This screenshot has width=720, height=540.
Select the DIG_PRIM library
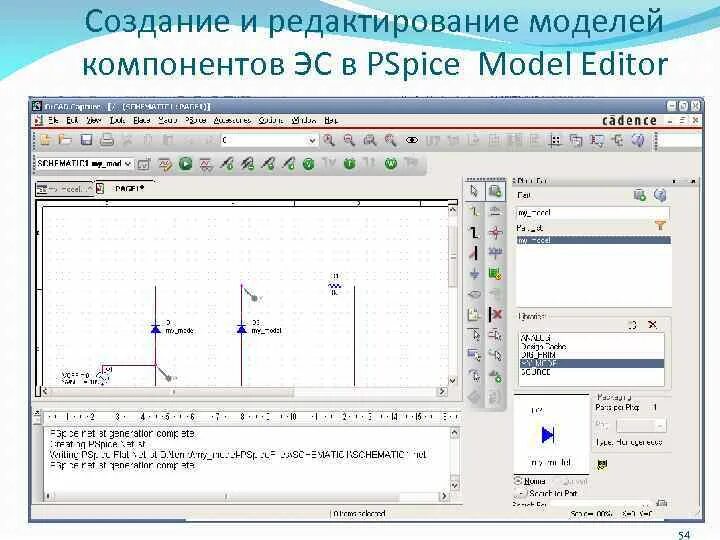coord(592,355)
